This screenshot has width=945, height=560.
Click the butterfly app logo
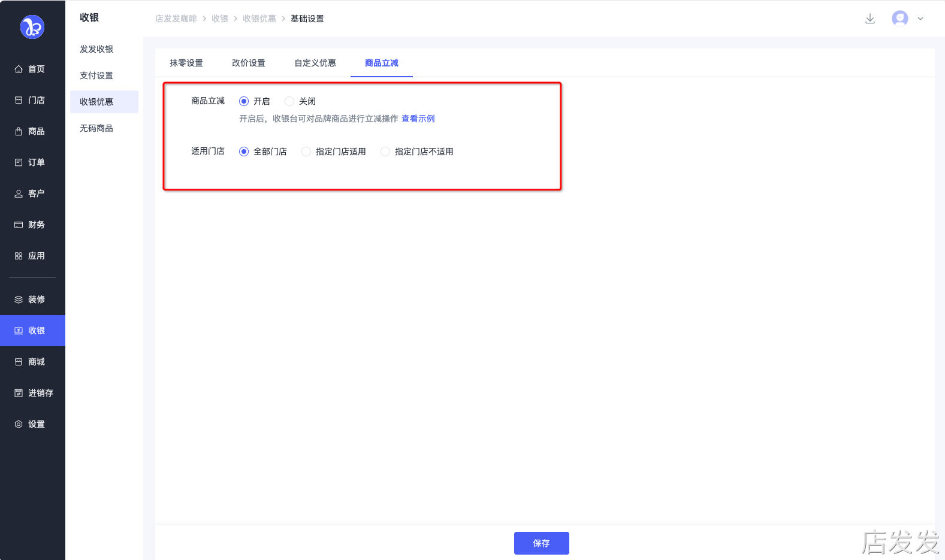(x=32, y=27)
